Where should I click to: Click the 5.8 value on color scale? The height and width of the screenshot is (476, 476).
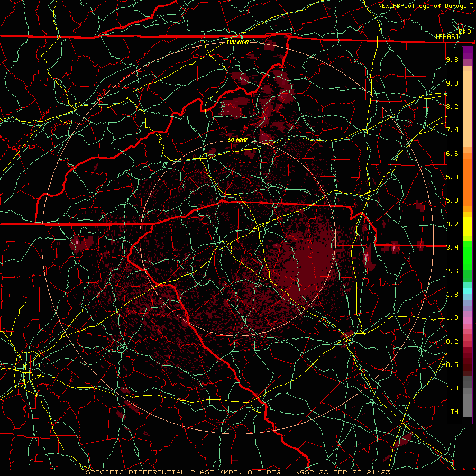pos(452,177)
